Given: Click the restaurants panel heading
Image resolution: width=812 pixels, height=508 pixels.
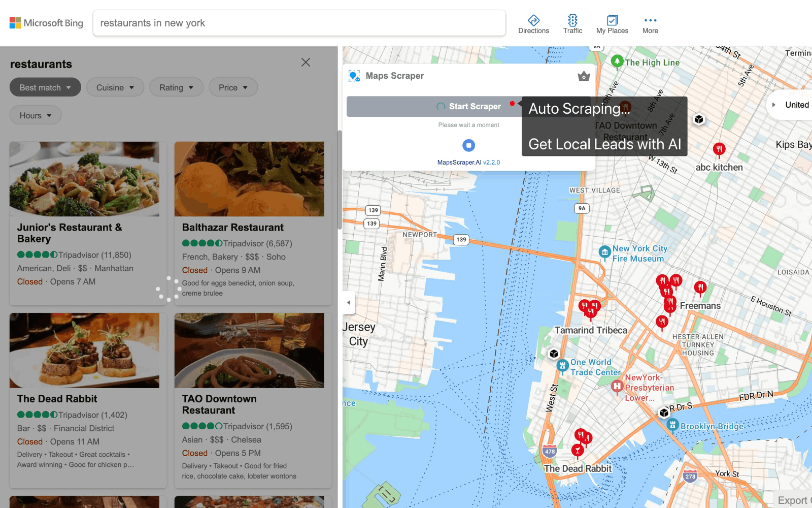Looking at the screenshot, I should pos(41,64).
